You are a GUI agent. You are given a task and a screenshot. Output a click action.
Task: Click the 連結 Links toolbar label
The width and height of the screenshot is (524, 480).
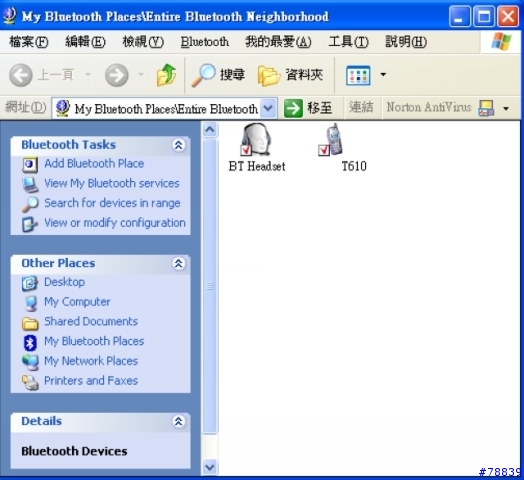361,107
